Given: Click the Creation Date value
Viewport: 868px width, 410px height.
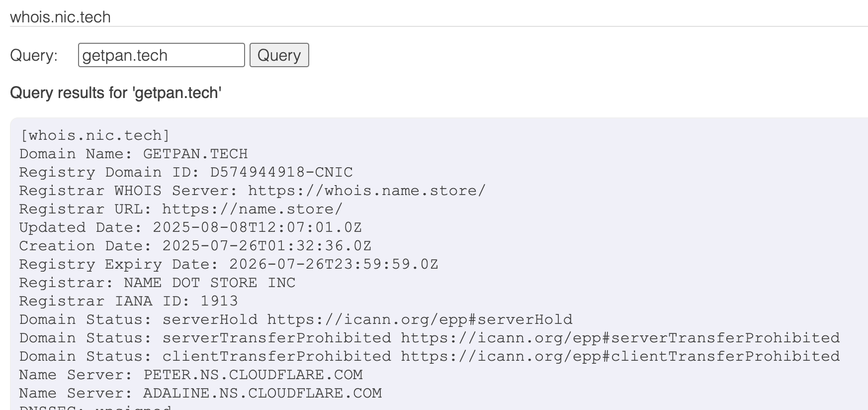Looking at the screenshot, I should point(267,246).
